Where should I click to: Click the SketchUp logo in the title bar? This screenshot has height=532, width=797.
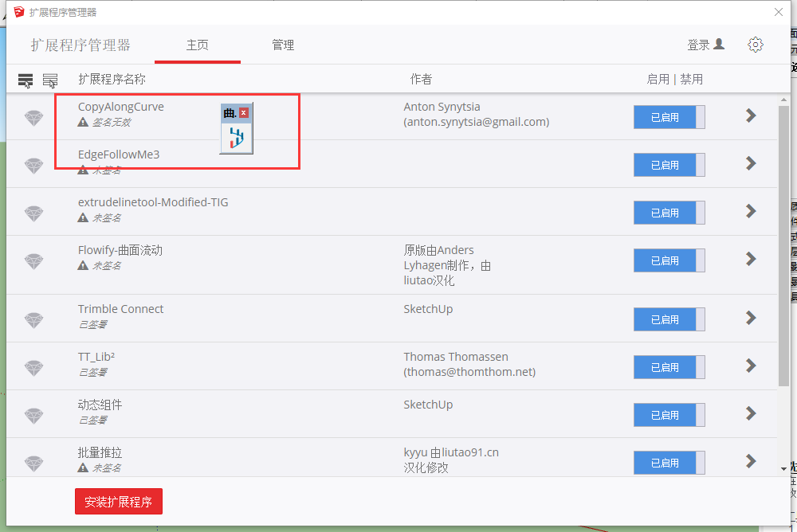click(x=18, y=12)
